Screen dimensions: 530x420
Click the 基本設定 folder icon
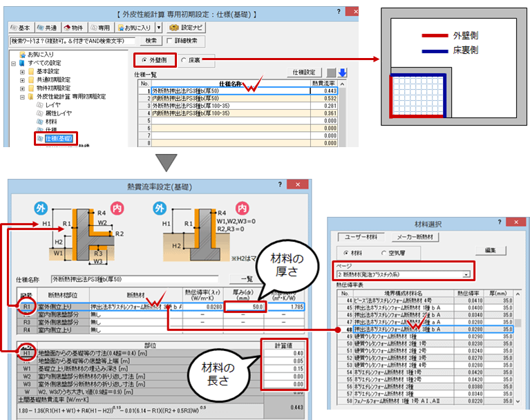[31, 72]
